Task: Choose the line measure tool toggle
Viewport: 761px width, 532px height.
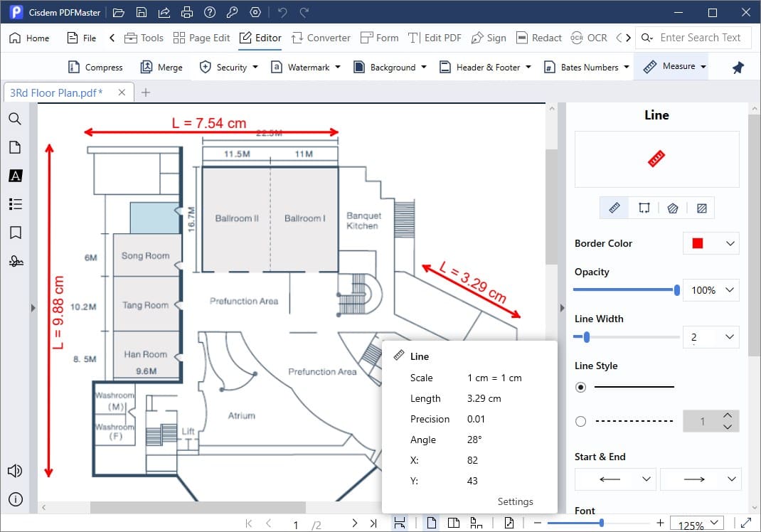Action: tap(614, 208)
